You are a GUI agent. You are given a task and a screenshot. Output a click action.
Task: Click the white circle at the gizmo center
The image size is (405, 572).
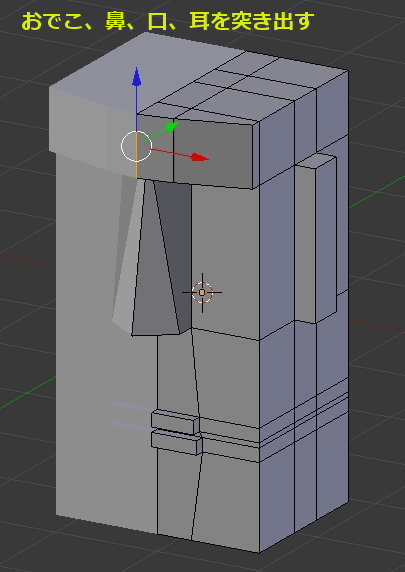pos(136,146)
